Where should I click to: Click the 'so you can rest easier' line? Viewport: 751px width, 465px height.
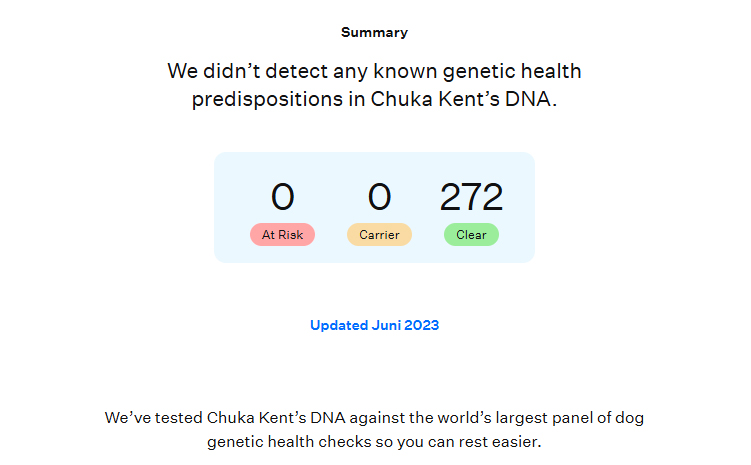point(374,442)
